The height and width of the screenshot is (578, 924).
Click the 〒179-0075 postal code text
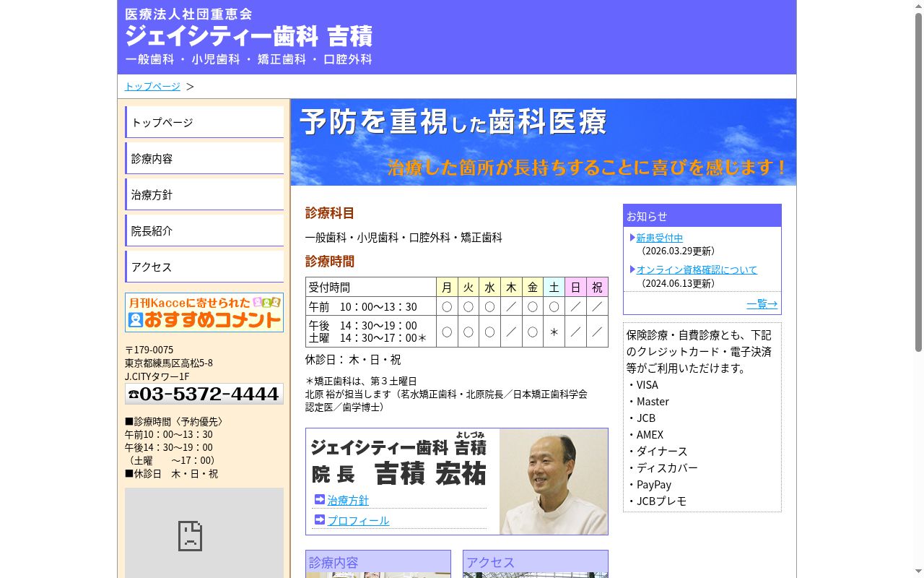(x=149, y=350)
